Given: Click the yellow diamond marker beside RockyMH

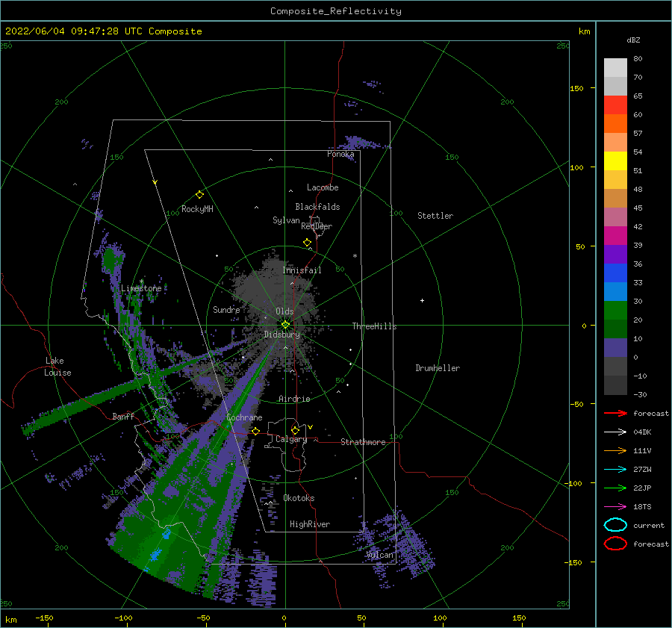Looking at the screenshot, I should pyautogui.click(x=199, y=195).
